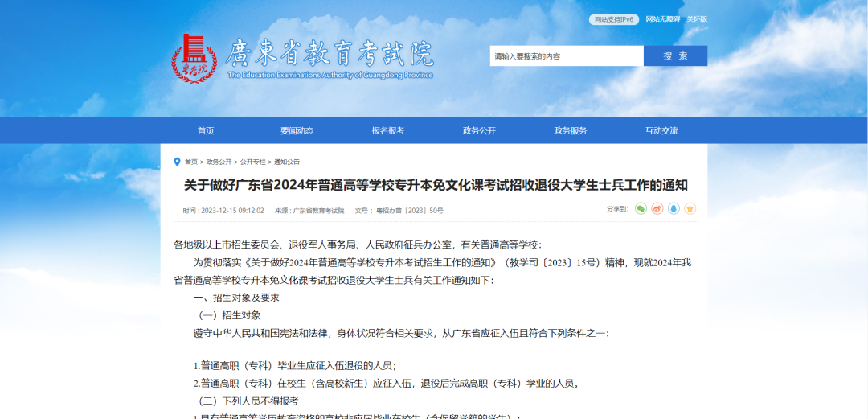Screen dimensions: 868x419
Task: Click the search keyword input field
Action: coord(566,56)
